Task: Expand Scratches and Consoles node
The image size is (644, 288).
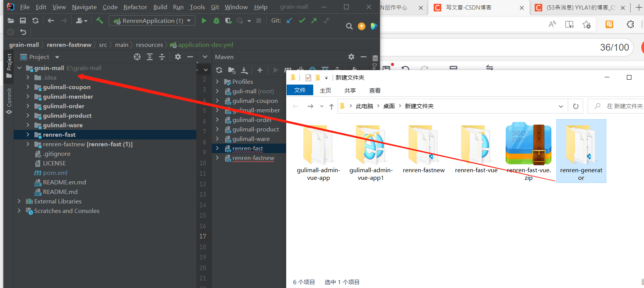Action: pos(19,211)
